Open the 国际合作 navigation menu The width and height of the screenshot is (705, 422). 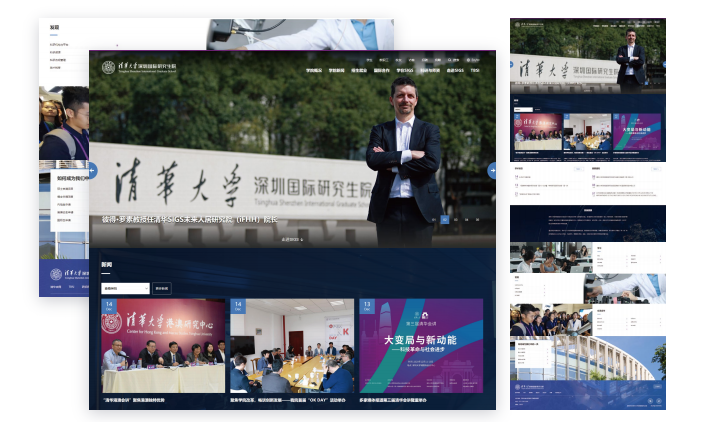382,71
